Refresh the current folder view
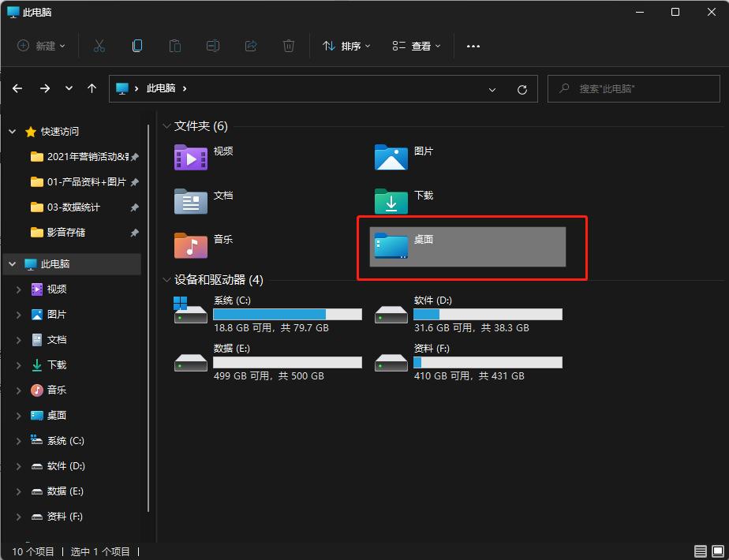 tap(522, 88)
